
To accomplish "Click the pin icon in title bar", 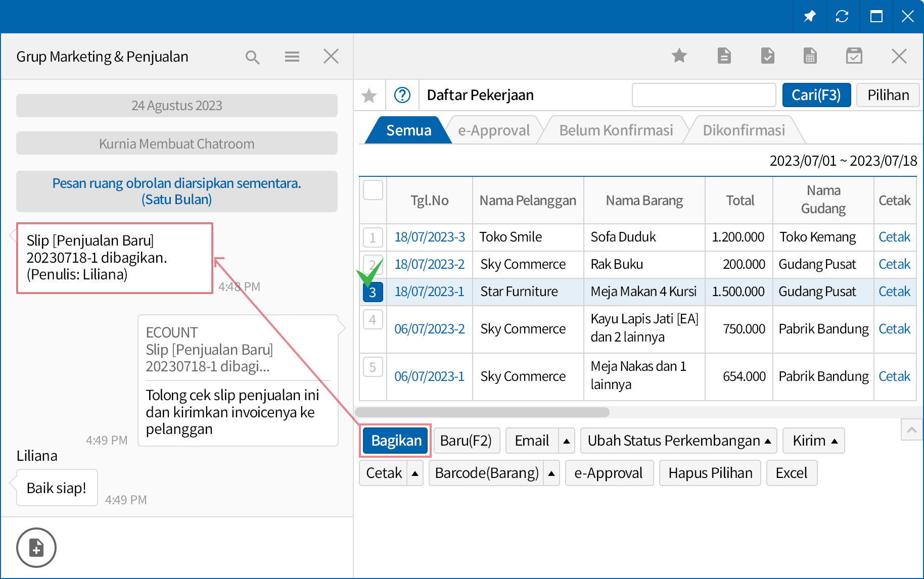I will [x=809, y=16].
